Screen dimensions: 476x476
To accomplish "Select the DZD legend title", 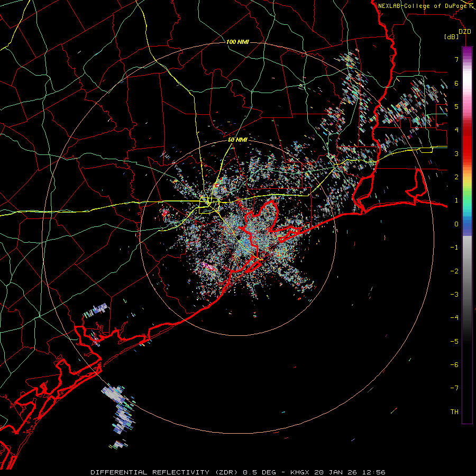I will 465,32.
